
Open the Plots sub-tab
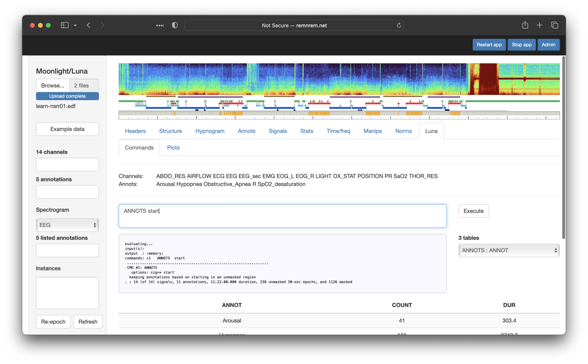pos(173,148)
